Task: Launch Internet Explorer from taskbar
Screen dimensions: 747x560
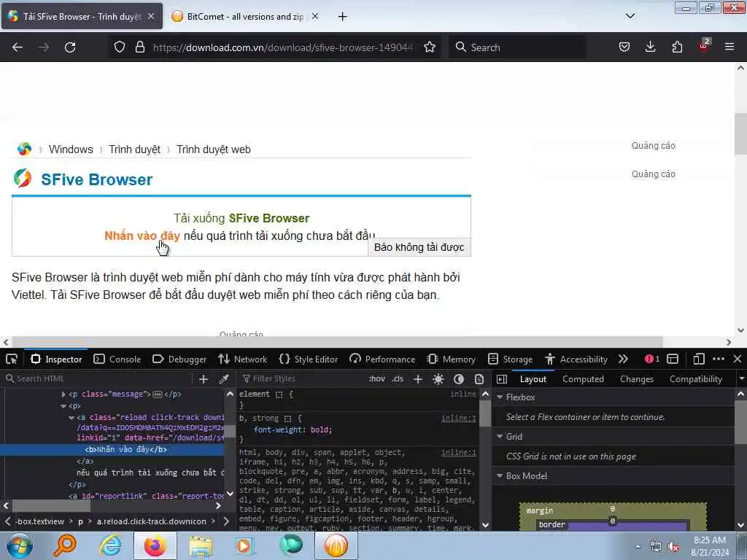Action: (110, 545)
